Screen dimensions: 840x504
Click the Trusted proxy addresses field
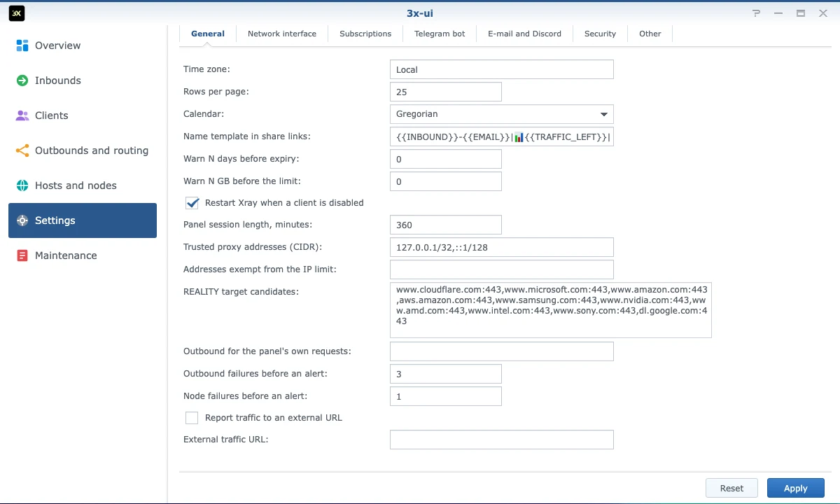pyautogui.click(x=502, y=247)
